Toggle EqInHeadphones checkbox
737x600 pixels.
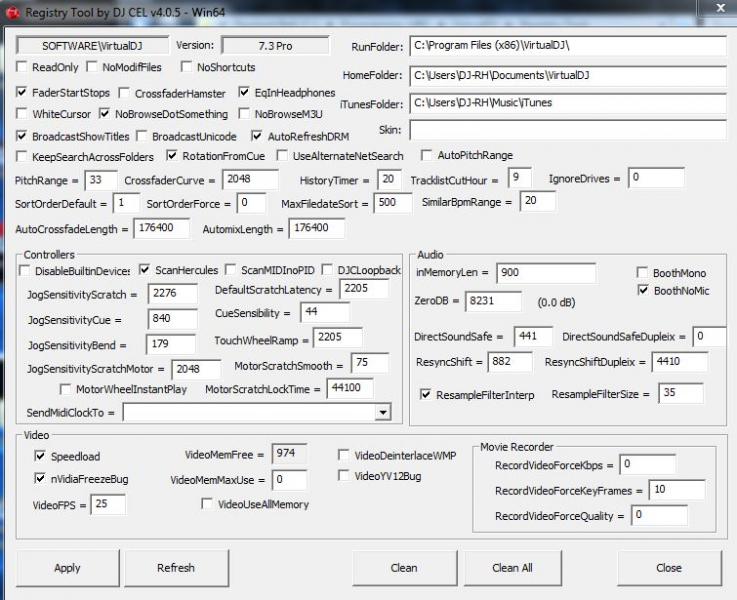point(244,92)
